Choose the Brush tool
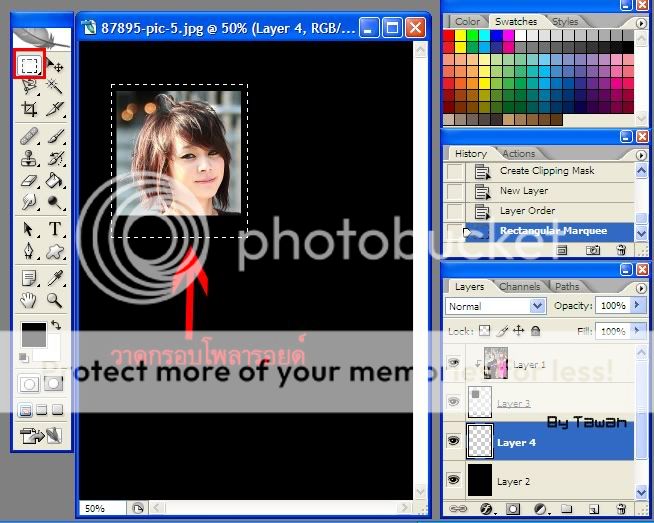Viewport: 654px width, 523px height. pyautogui.click(x=55, y=136)
